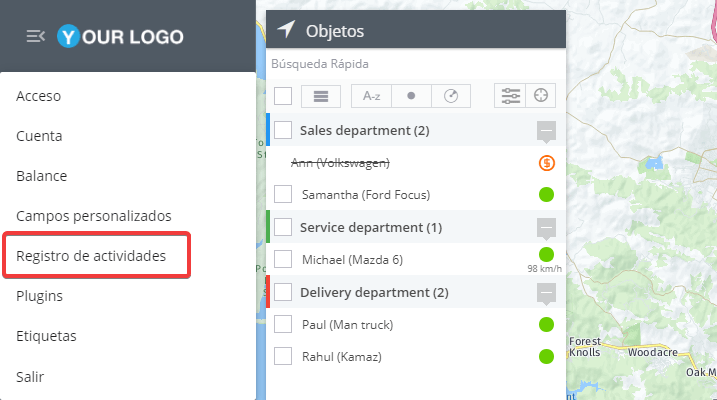Click the navigation arrow icon beside Objetos
Image resolution: width=717 pixels, height=400 pixels.
pyautogui.click(x=286, y=30)
